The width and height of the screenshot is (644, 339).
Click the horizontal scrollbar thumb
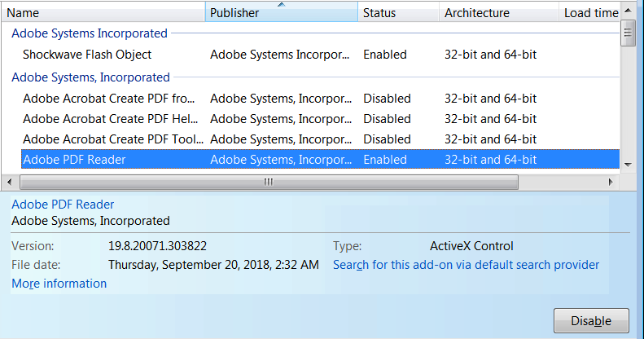click(x=267, y=182)
